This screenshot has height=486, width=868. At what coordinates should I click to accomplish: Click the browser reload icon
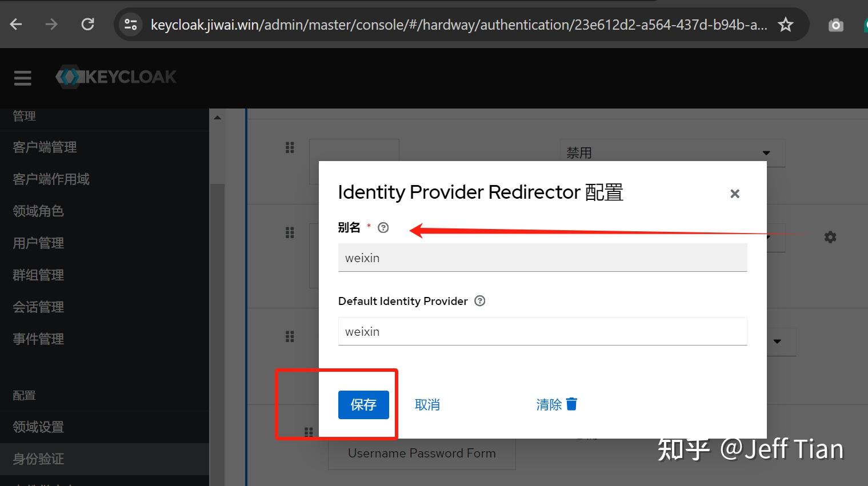87,24
